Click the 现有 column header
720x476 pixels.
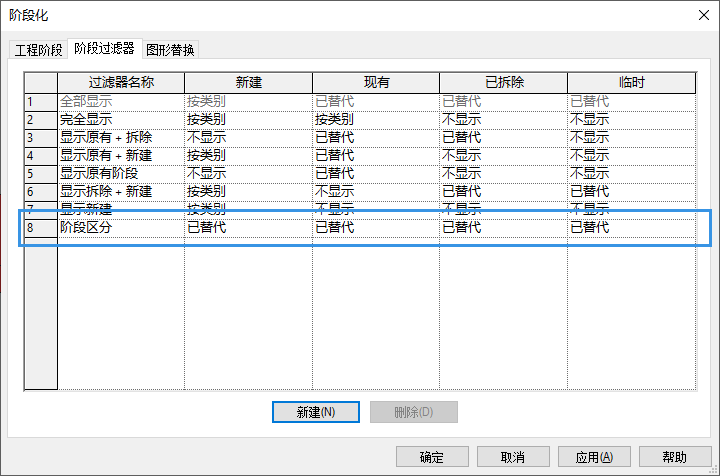pyautogui.click(x=376, y=83)
